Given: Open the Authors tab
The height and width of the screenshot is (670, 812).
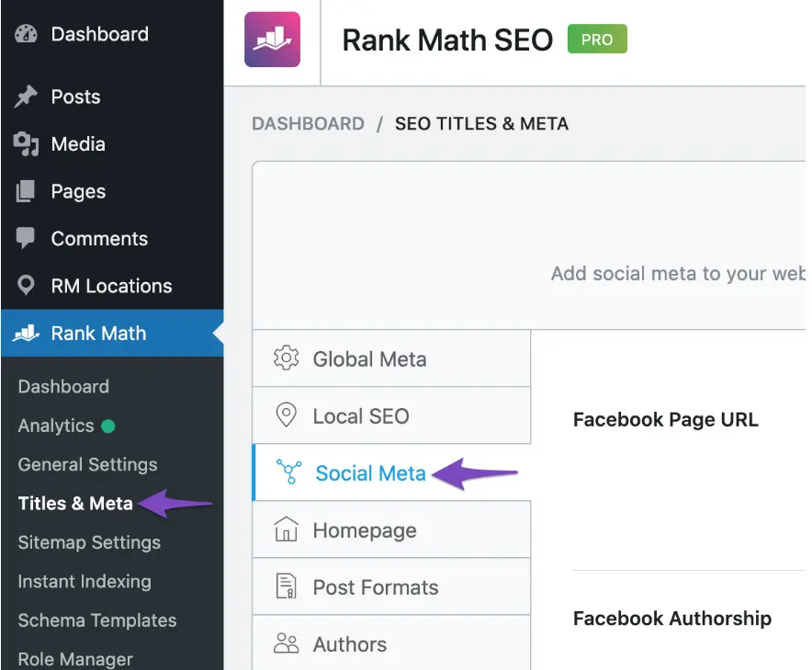Looking at the screenshot, I should click(391, 642).
